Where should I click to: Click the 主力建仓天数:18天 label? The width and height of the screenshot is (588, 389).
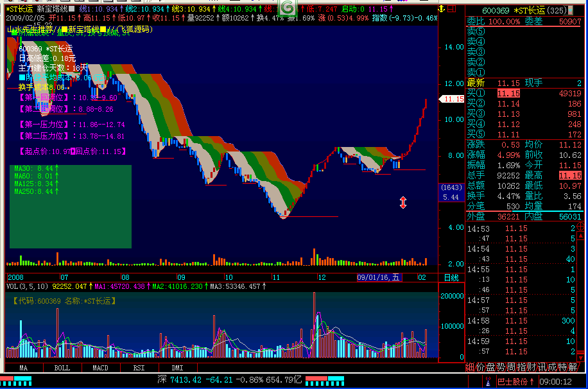tap(53, 68)
